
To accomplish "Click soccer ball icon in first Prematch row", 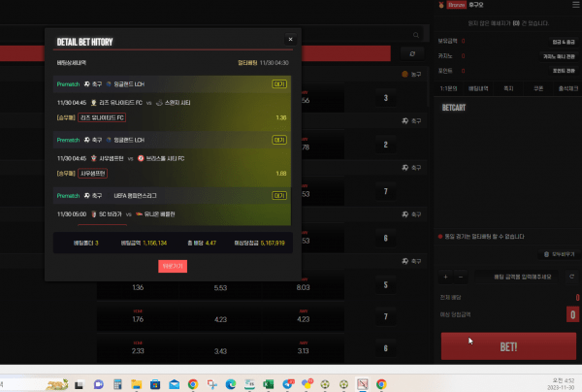I will tap(87, 84).
